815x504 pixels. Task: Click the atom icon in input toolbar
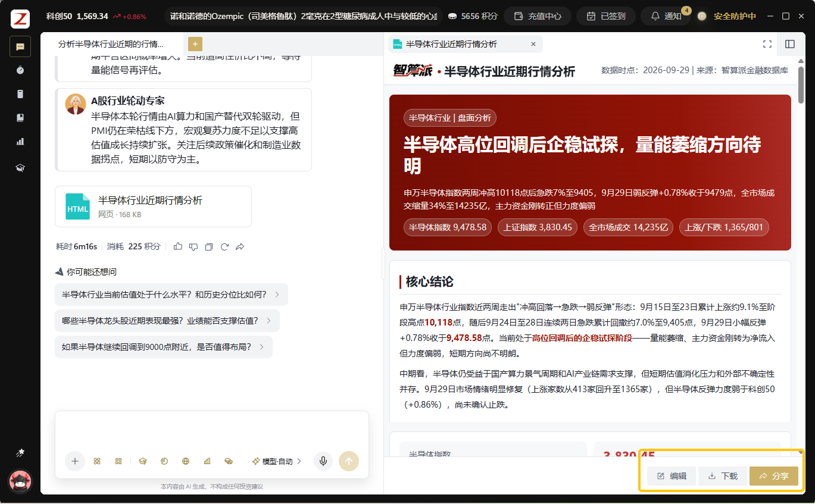(97, 461)
